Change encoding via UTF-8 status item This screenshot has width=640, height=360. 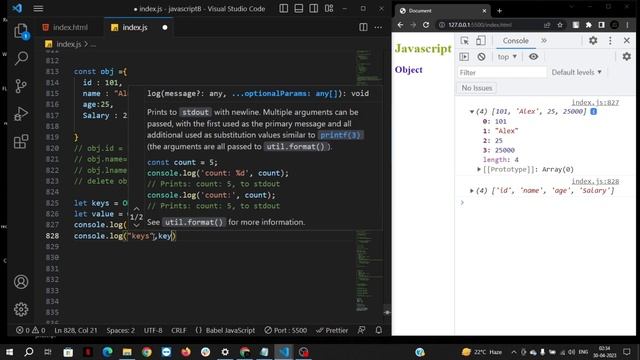pos(153,330)
